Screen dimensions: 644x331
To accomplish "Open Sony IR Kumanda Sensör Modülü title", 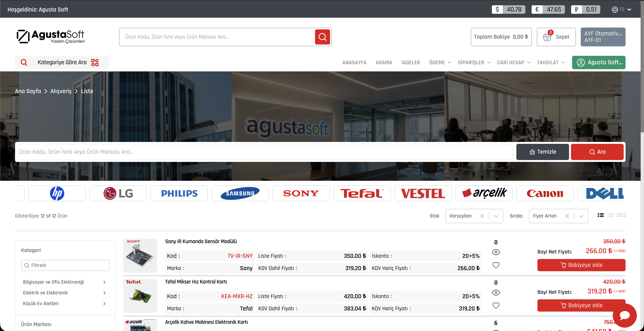I will (x=201, y=241).
